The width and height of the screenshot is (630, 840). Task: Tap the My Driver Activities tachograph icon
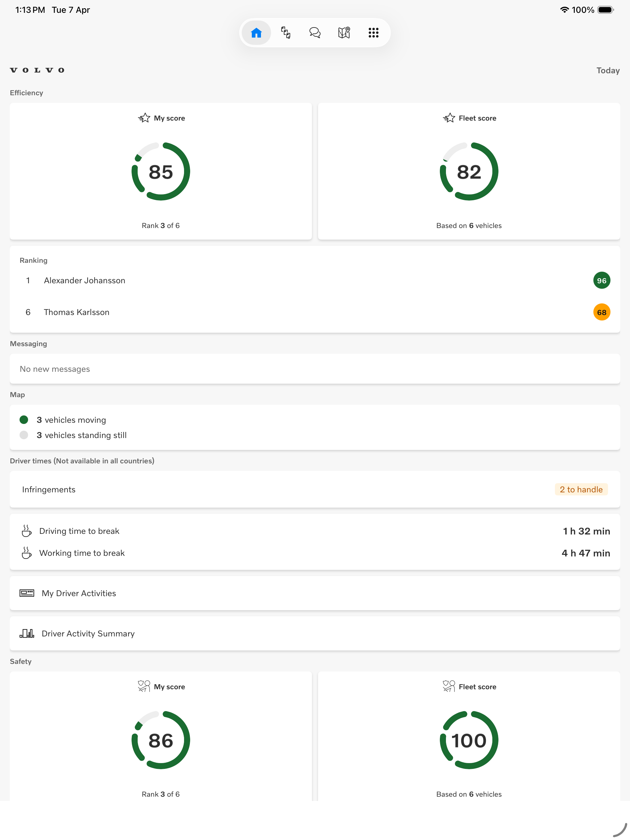pyautogui.click(x=27, y=593)
